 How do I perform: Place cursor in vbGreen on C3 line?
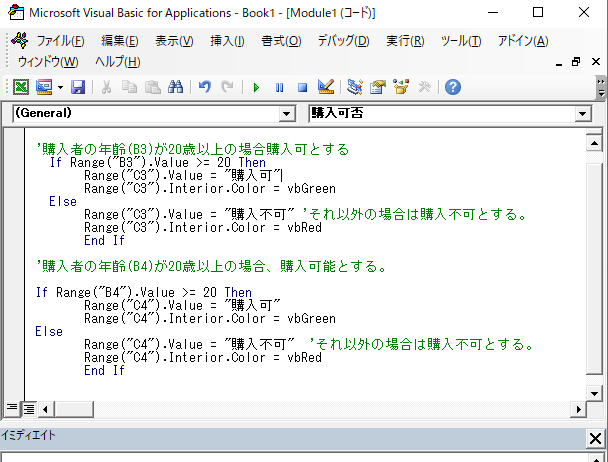click(x=311, y=189)
